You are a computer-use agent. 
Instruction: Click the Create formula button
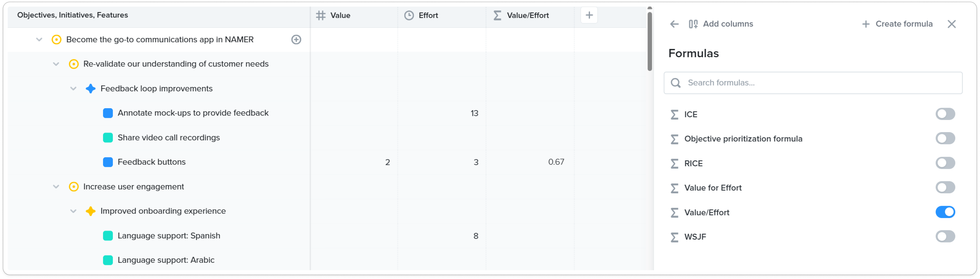point(897,24)
